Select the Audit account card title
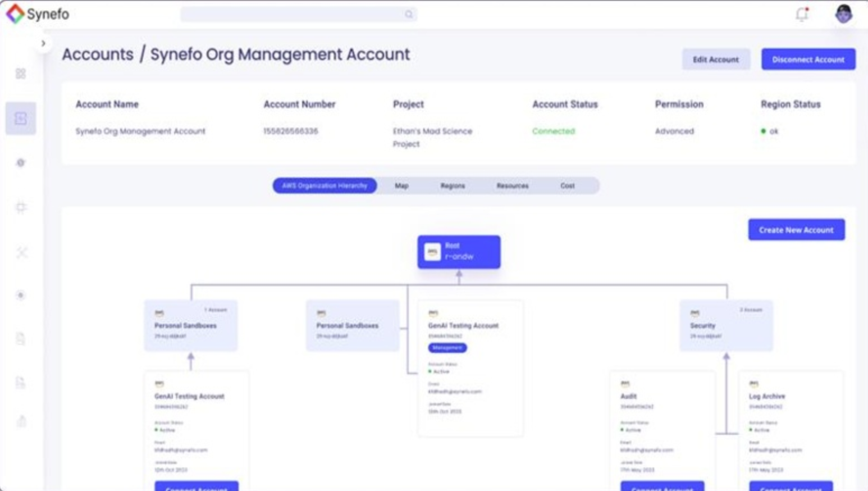This screenshot has height=491, width=868. coord(628,396)
